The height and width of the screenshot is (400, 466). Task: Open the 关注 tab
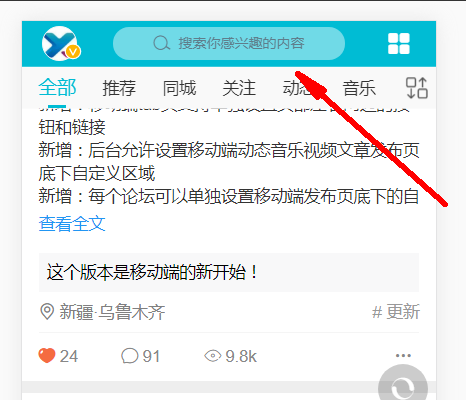click(239, 88)
